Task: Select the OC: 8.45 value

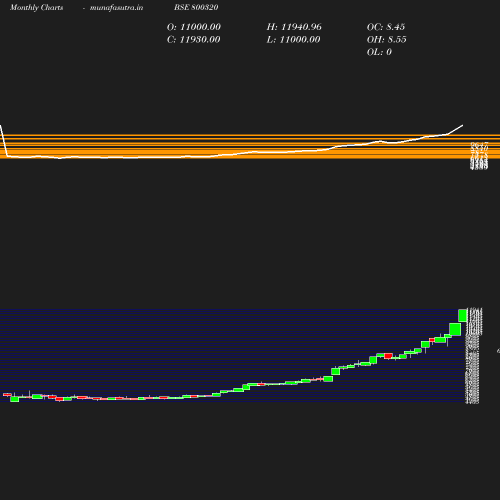Action: 386,27
